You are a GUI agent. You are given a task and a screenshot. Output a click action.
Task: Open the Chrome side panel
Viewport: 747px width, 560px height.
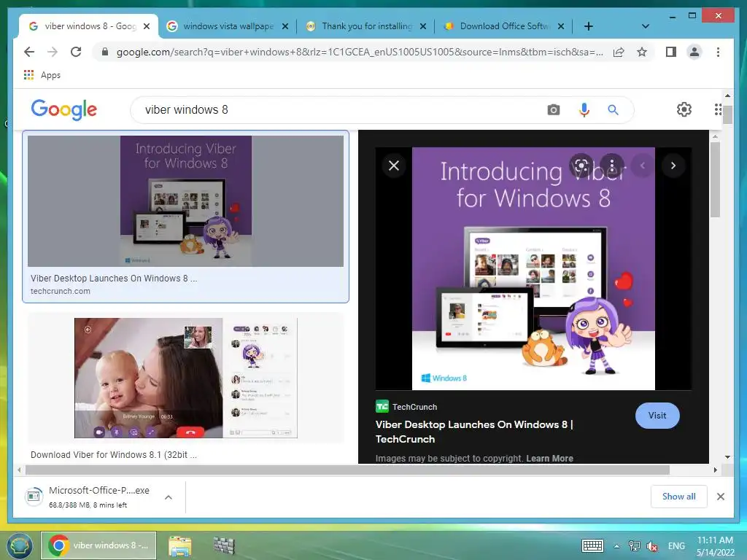coord(671,52)
